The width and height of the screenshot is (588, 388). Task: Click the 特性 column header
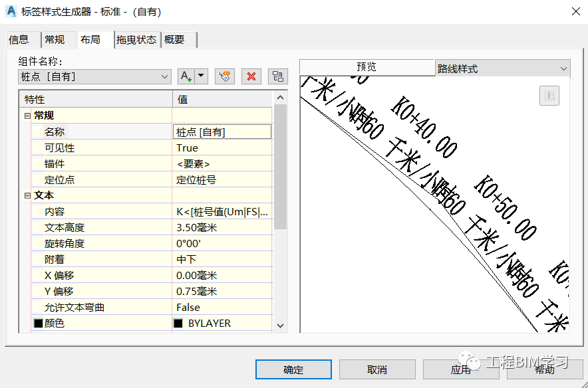click(96, 99)
